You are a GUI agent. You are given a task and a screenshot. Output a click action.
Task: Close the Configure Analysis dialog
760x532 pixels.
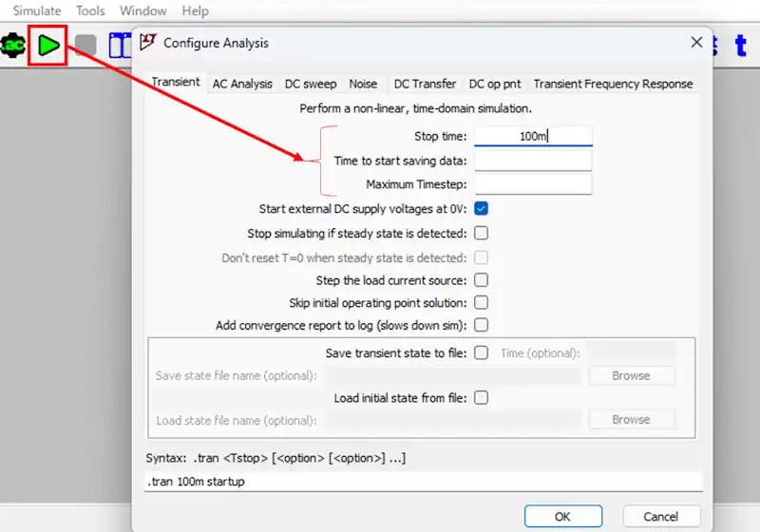(x=697, y=43)
